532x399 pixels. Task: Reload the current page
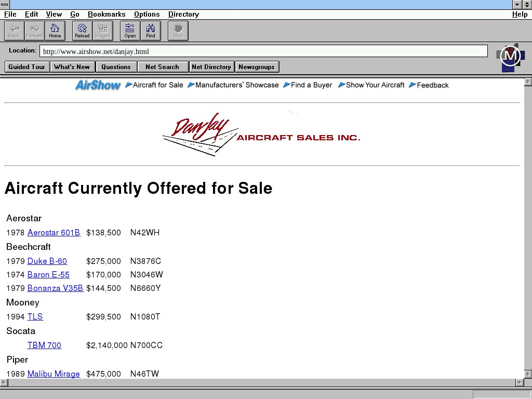pyautogui.click(x=82, y=31)
